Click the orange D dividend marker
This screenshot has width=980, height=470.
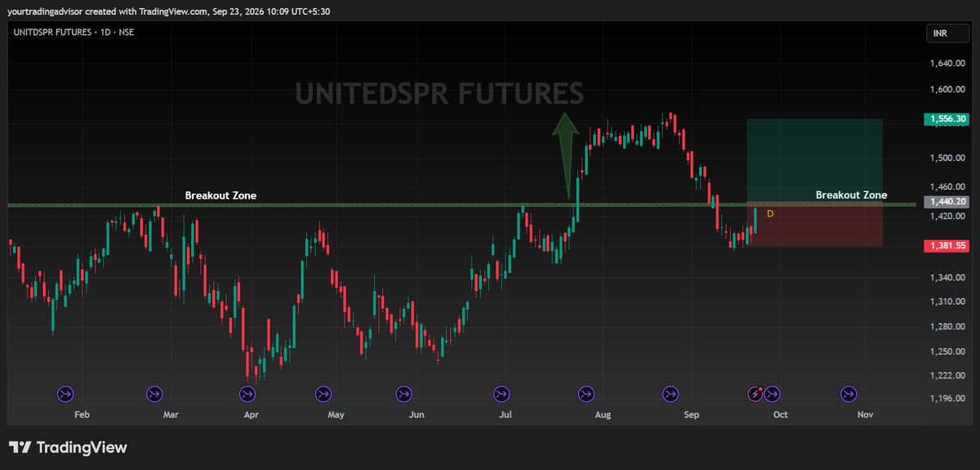tap(769, 213)
